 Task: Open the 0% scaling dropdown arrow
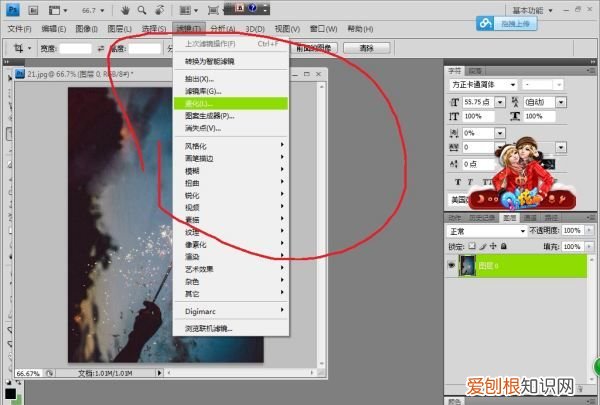(x=500, y=133)
